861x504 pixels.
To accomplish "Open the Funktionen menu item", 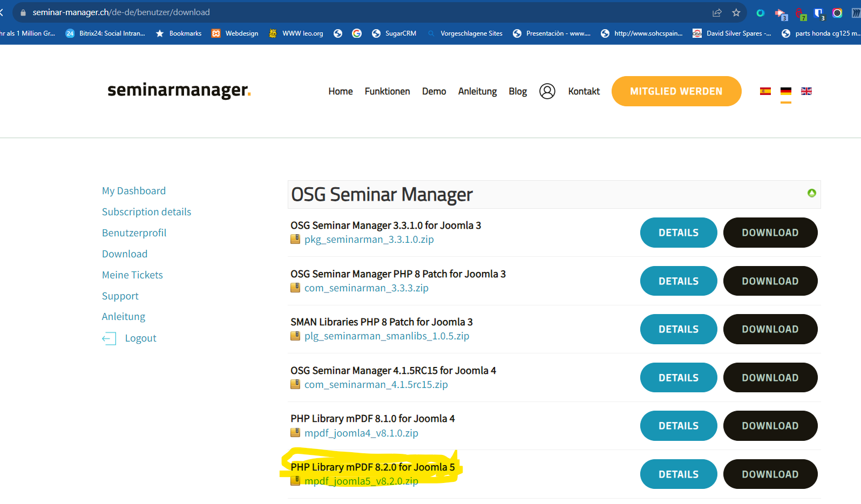I will 387,91.
